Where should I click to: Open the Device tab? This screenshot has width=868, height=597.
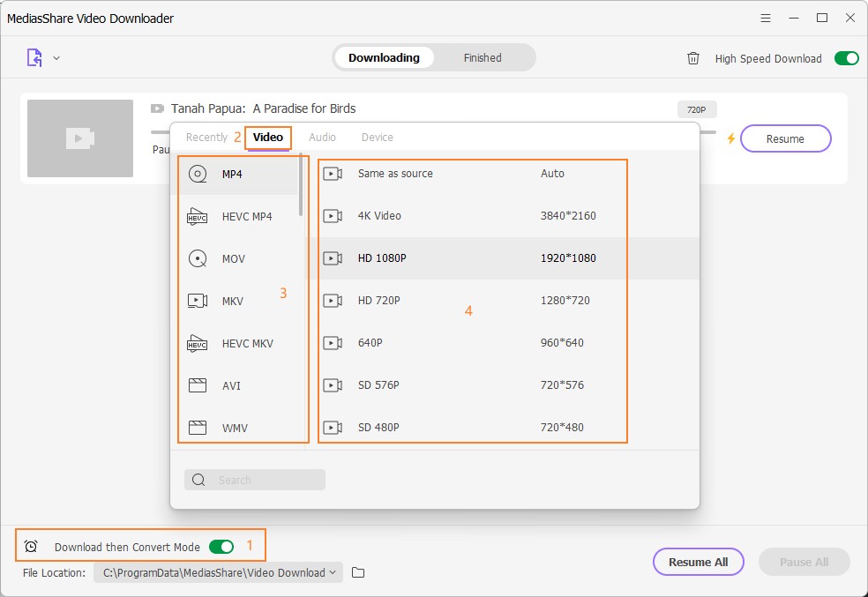pos(378,138)
